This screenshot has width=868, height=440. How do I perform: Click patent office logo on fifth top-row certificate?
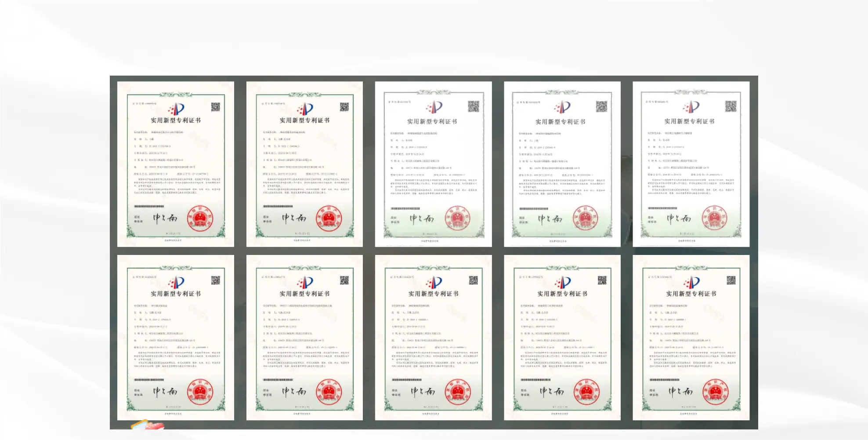(x=691, y=107)
